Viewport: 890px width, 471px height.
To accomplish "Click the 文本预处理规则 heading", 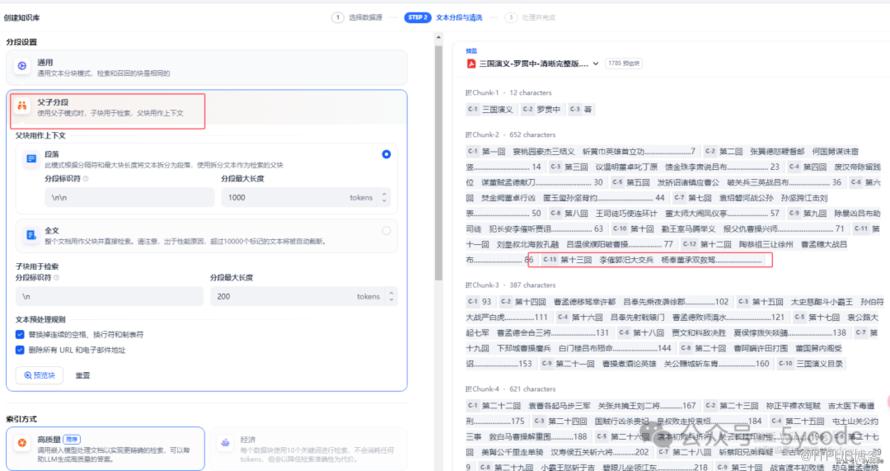I will [x=40, y=319].
